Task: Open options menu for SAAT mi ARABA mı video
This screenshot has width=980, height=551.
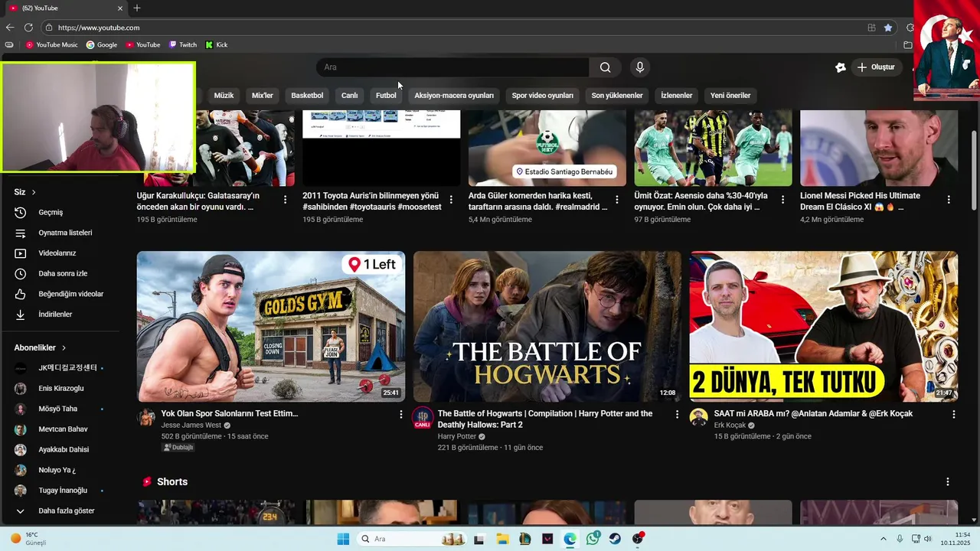Action: [x=953, y=414]
